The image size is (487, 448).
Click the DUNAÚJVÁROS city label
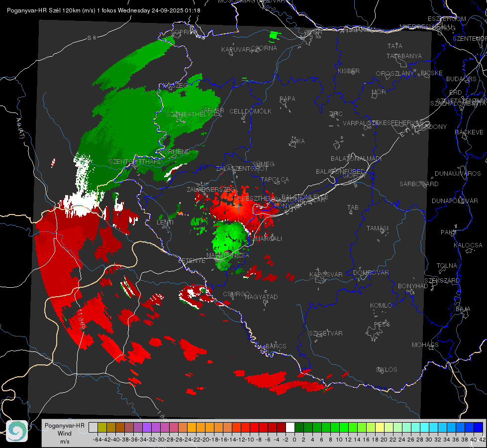click(458, 174)
